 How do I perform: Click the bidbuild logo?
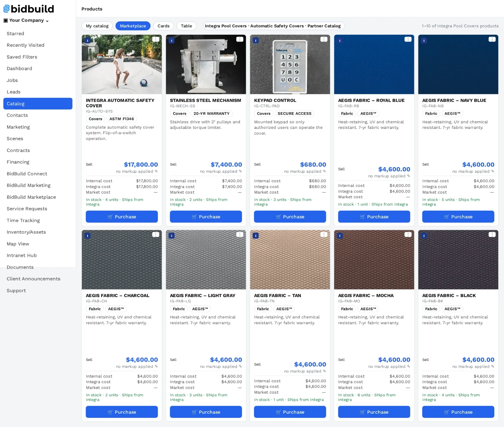29,9
